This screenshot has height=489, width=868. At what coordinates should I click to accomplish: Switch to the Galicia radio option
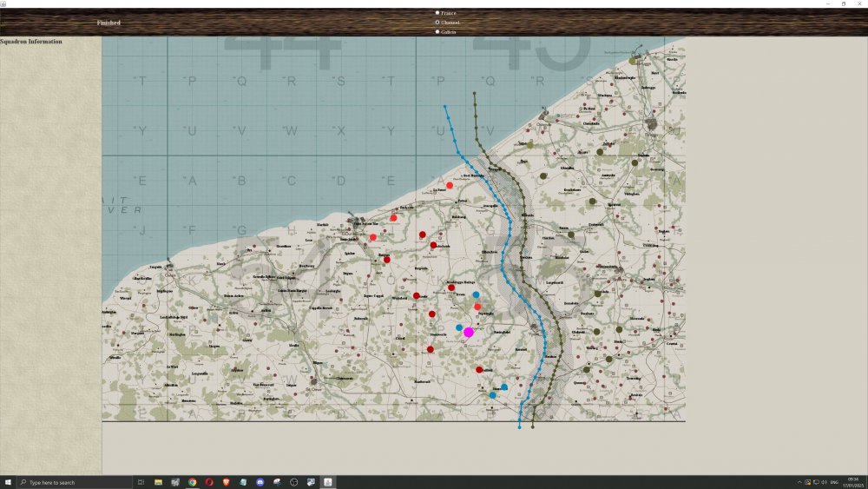[x=437, y=32]
